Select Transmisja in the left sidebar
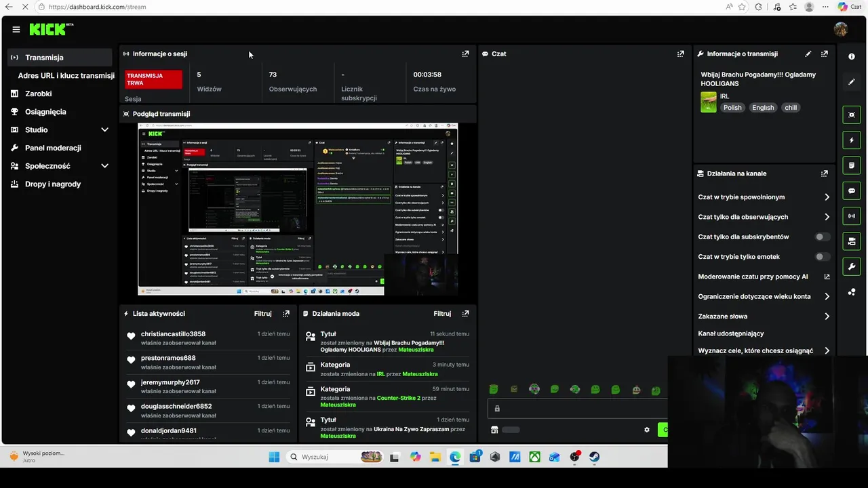 (60, 58)
